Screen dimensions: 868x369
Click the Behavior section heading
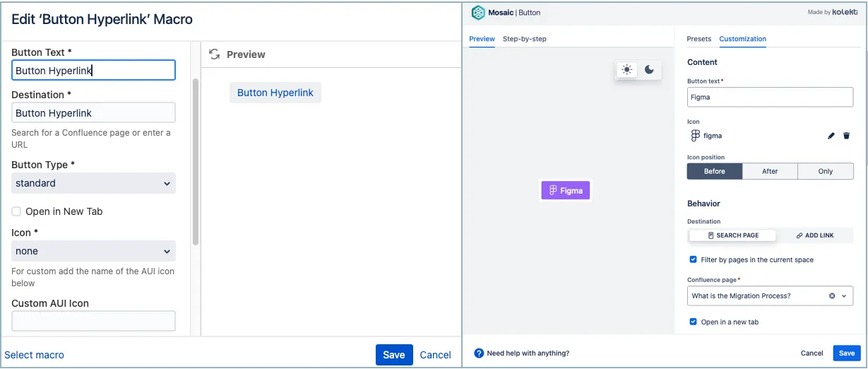[703, 204]
